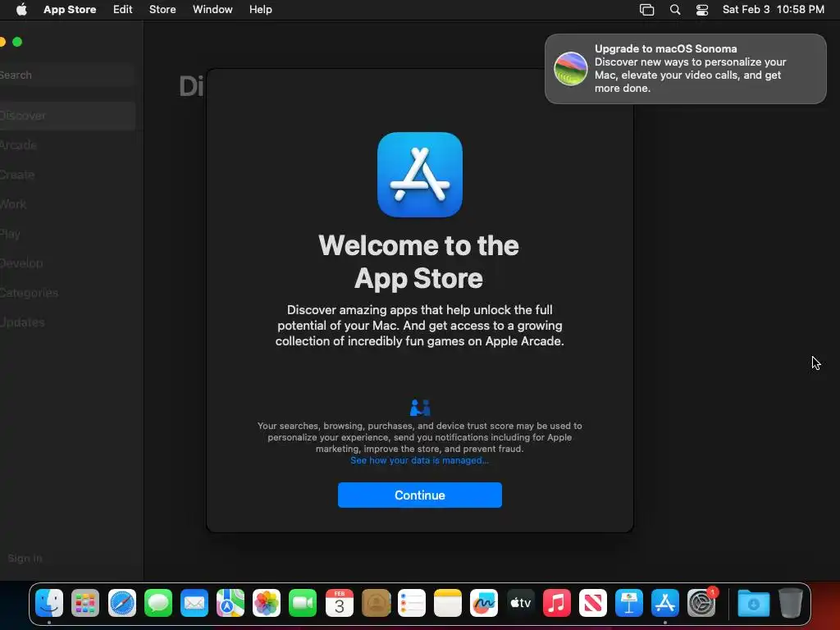Open FaceTime from the Dock
Screen dimensions: 840x630
tap(303, 603)
